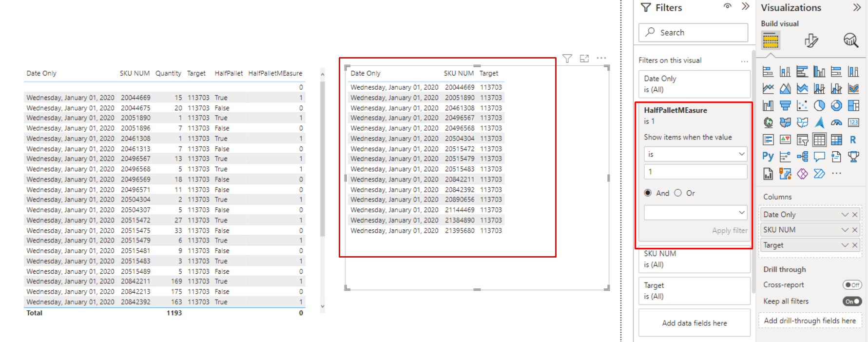Collapse the Visualizations pane
The image size is (868, 342).
857,7
